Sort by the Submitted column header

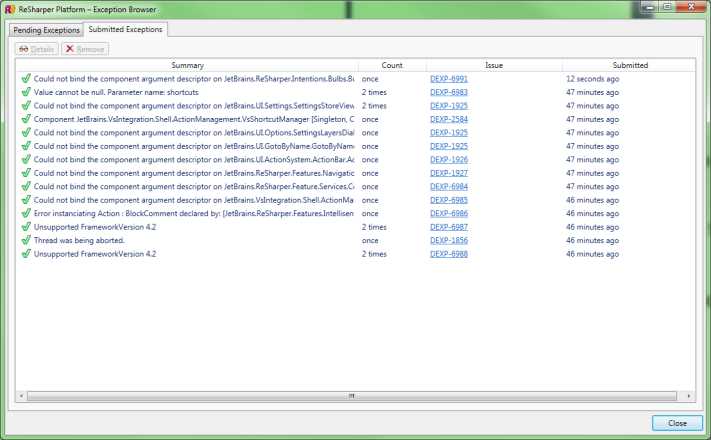629,65
